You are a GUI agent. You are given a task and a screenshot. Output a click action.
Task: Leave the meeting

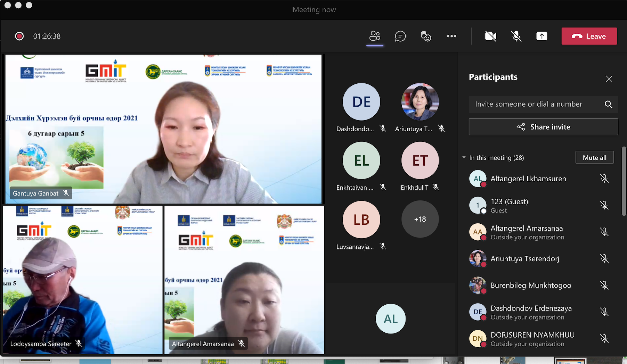click(589, 36)
